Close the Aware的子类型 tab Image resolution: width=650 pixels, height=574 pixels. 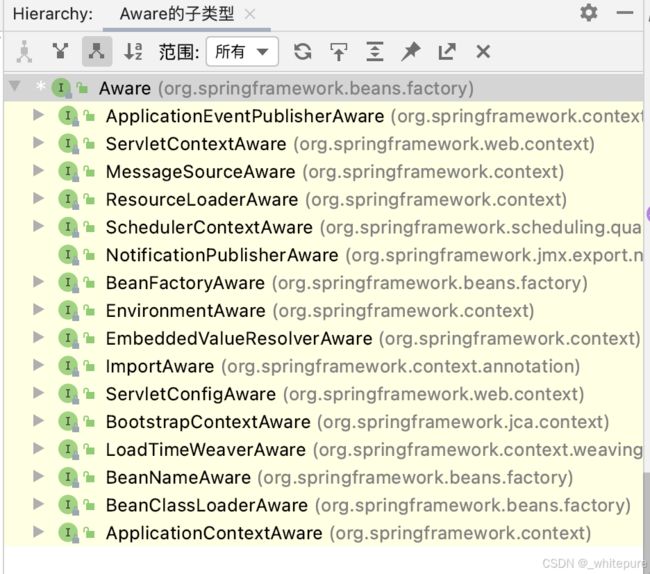click(x=250, y=15)
